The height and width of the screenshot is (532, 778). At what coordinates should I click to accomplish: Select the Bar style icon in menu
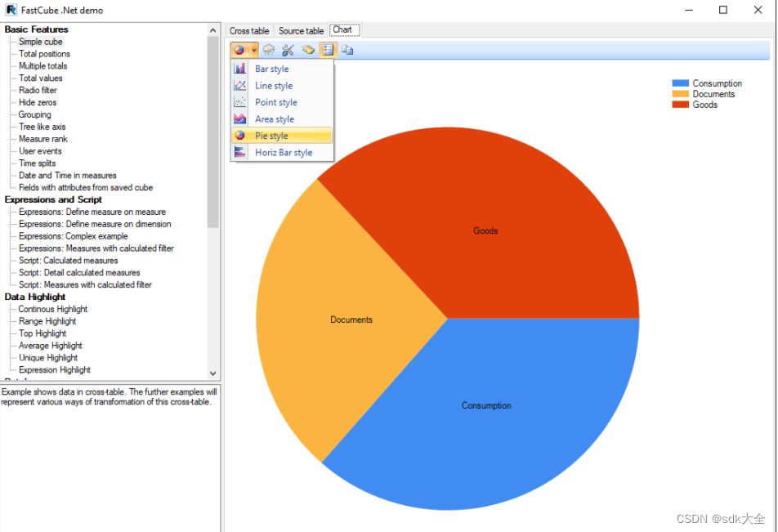(239, 69)
